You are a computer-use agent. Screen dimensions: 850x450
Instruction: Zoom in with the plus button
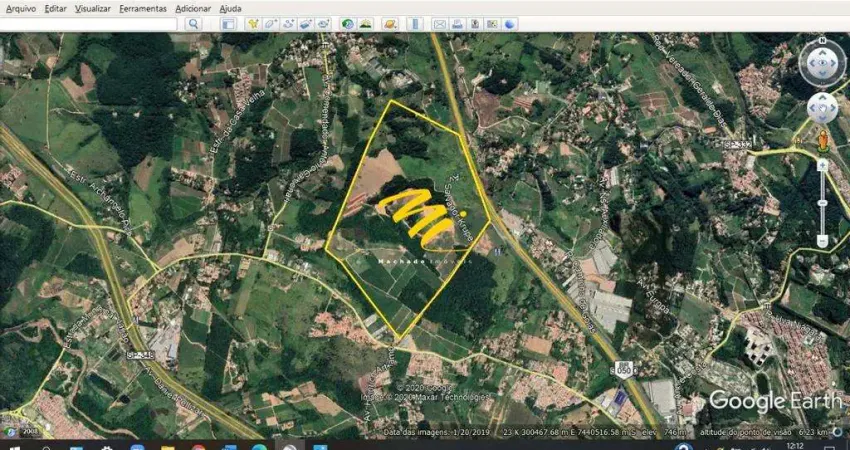[x=822, y=164]
